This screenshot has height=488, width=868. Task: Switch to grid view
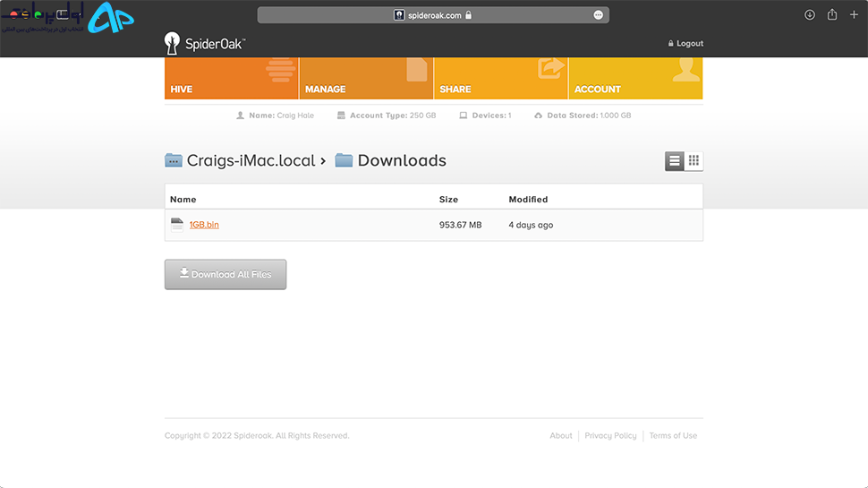(x=694, y=161)
